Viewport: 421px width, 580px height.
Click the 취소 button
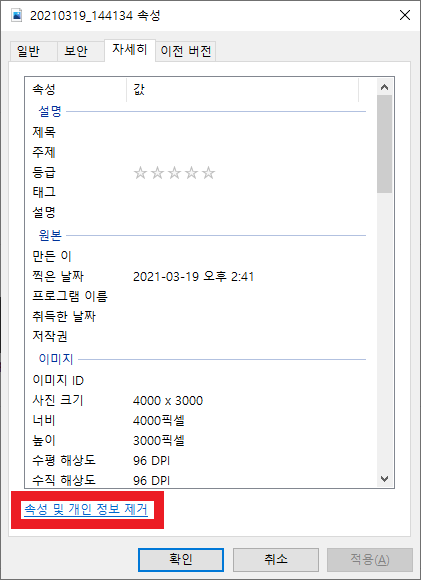(x=276, y=559)
